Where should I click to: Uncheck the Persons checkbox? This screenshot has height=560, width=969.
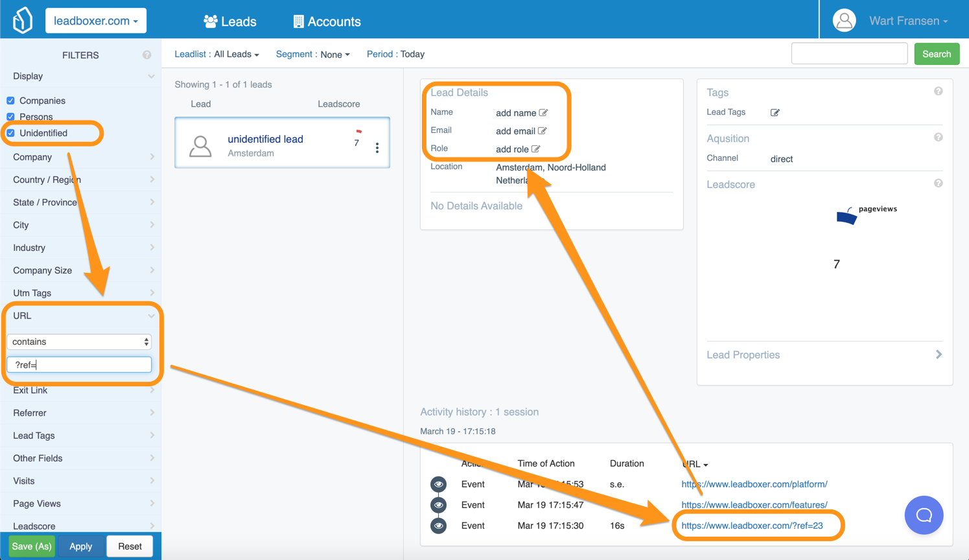click(x=10, y=117)
